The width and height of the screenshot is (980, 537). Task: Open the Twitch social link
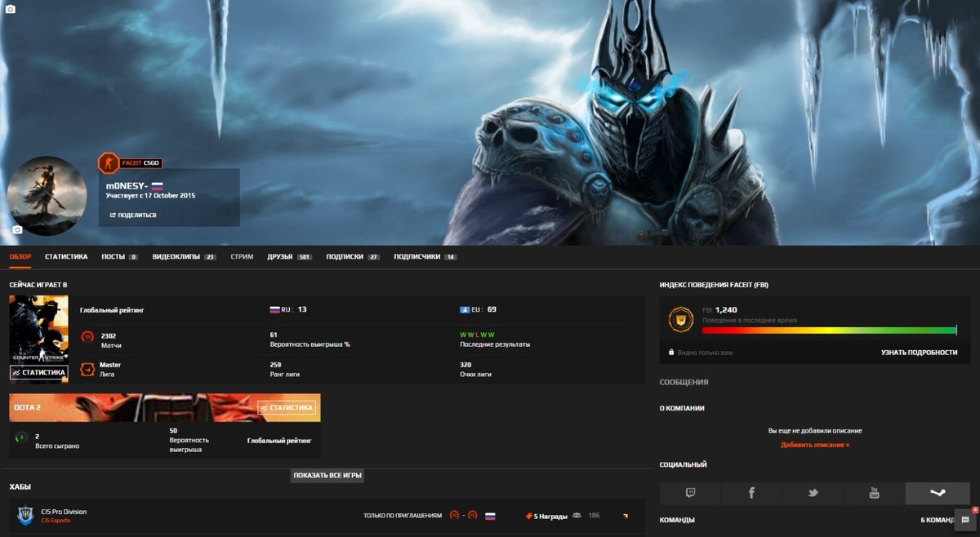point(690,493)
